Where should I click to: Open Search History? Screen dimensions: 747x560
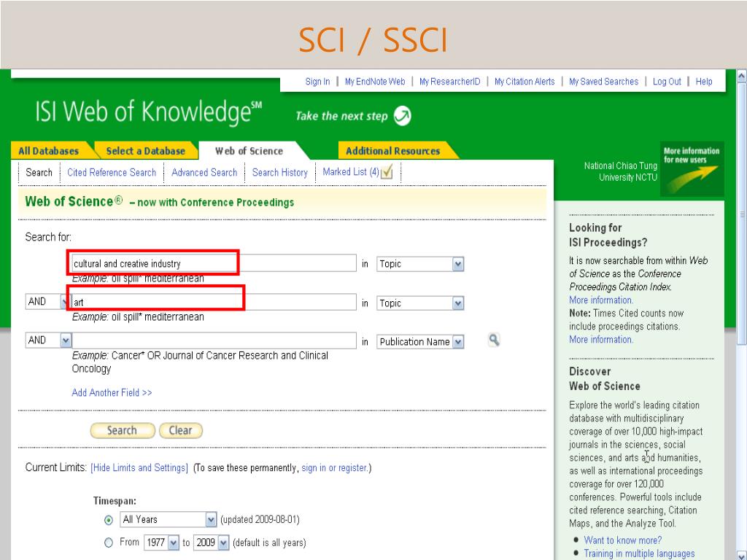280,172
